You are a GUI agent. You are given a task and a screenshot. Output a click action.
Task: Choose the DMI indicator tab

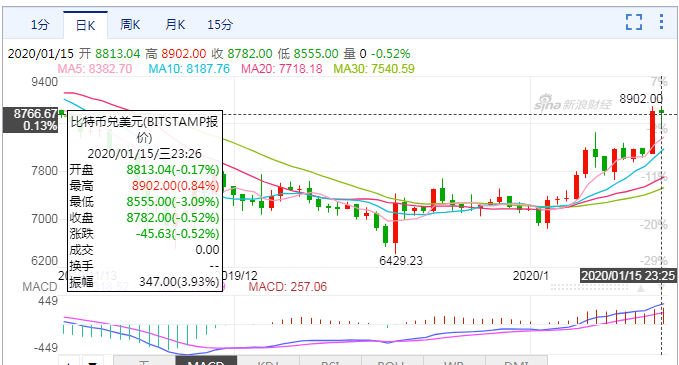tap(516, 361)
